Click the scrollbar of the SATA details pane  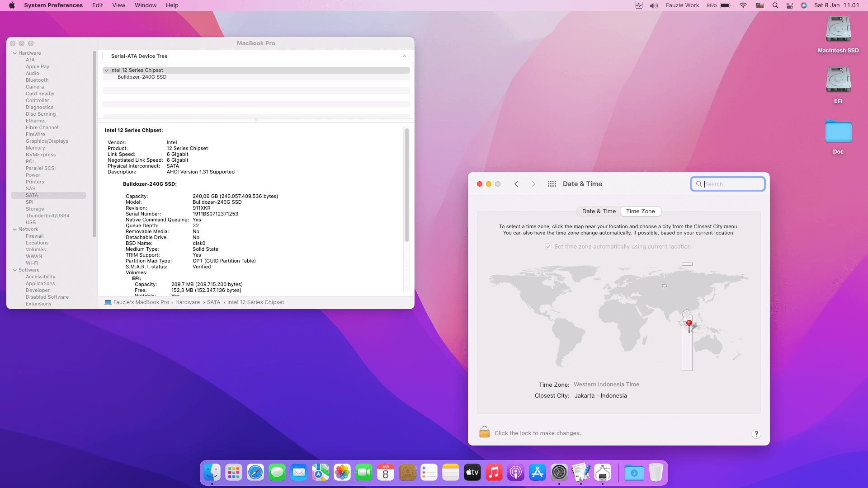pyautogui.click(x=407, y=185)
